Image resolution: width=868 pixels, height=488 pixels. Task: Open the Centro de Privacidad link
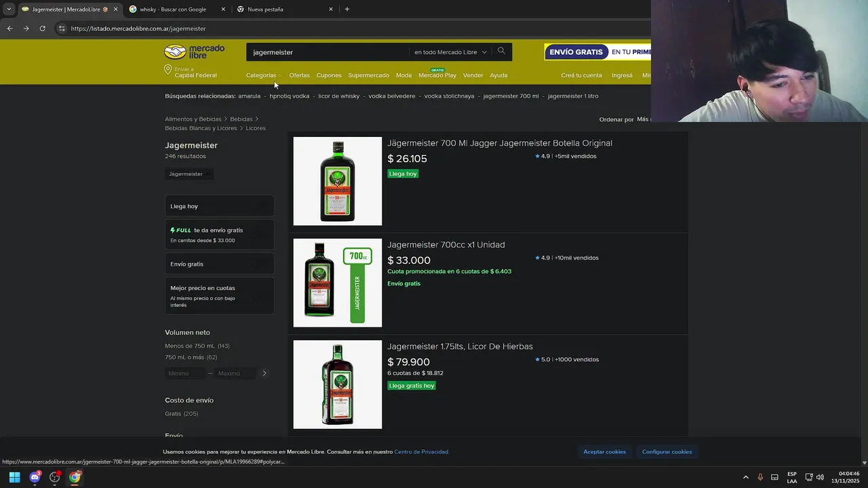[421, 452]
